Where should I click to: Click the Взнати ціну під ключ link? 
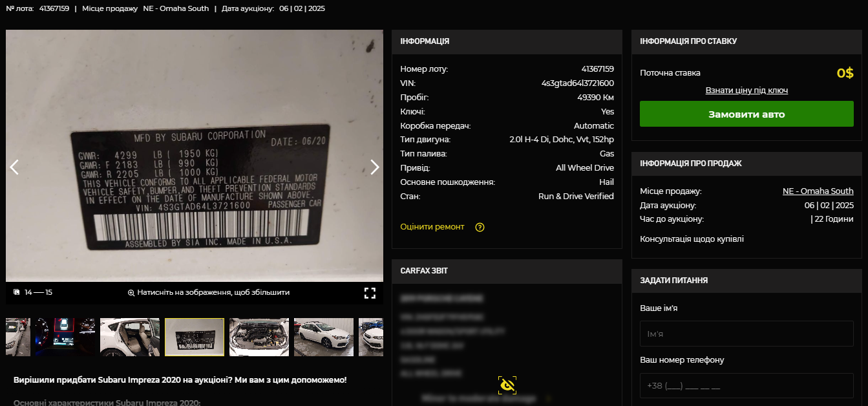pos(746,91)
